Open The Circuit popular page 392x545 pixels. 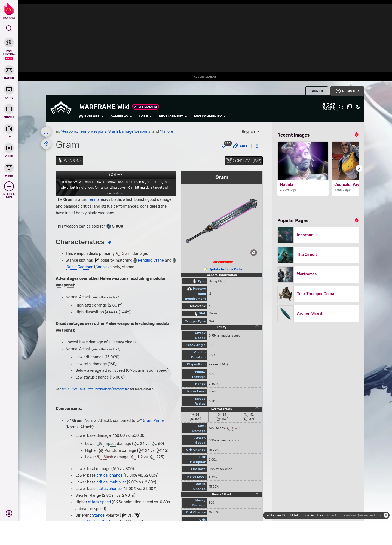click(x=318, y=255)
